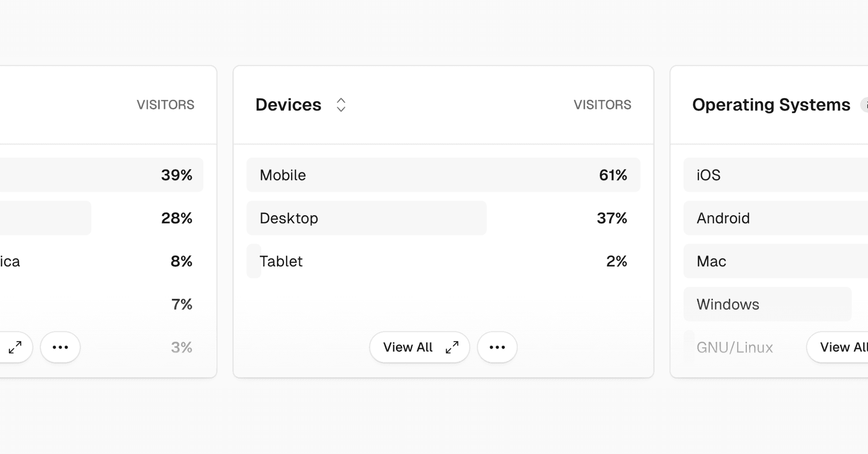Open the ellipsis menu beside the 3% row
The height and width of the screenshot is (454, 868).
(x=60, y=347)
